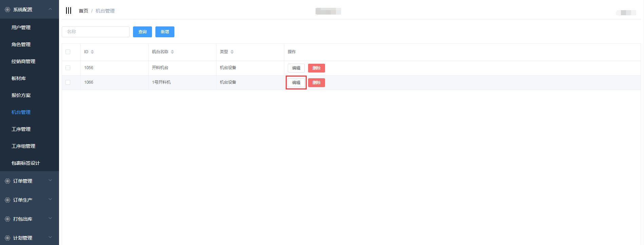Edit the 1号开料机 row
This screenshot has height=245, width=644.
tap(296, 83)
